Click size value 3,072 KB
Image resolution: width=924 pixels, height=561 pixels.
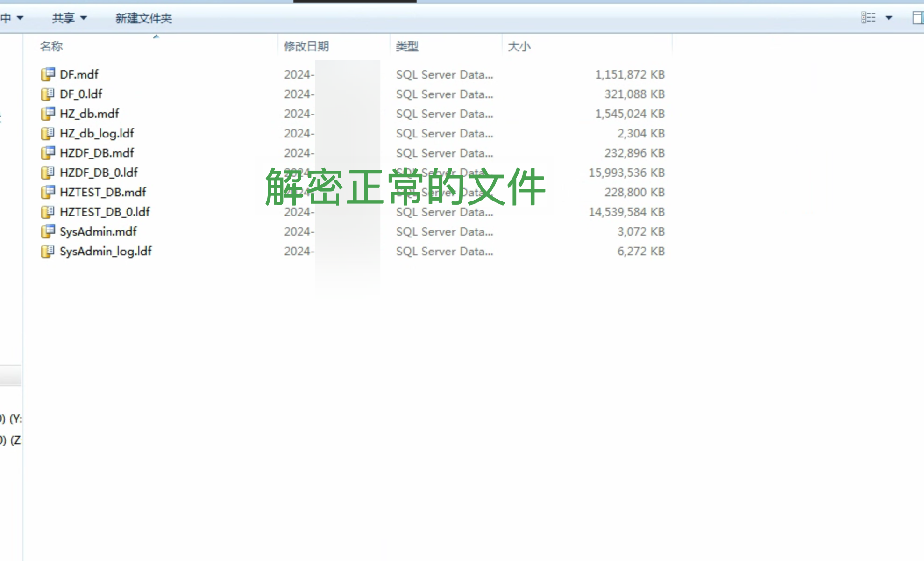[x=641, y=231]
